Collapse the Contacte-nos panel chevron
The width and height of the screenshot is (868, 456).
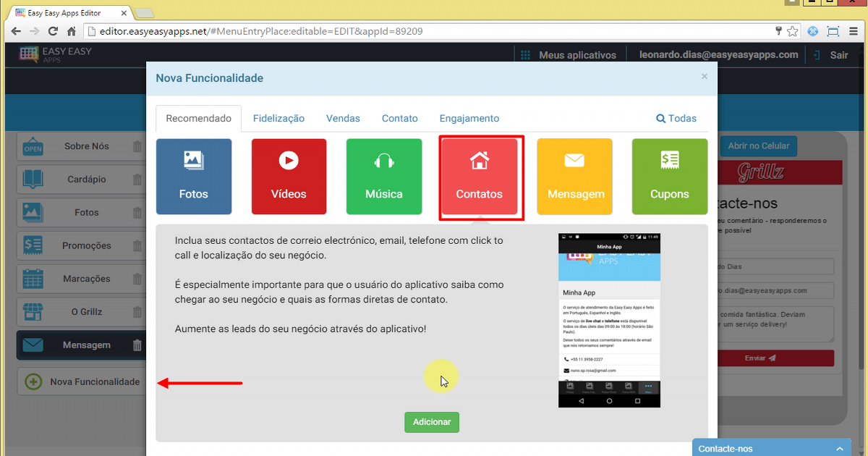click(x=840, y=448)
